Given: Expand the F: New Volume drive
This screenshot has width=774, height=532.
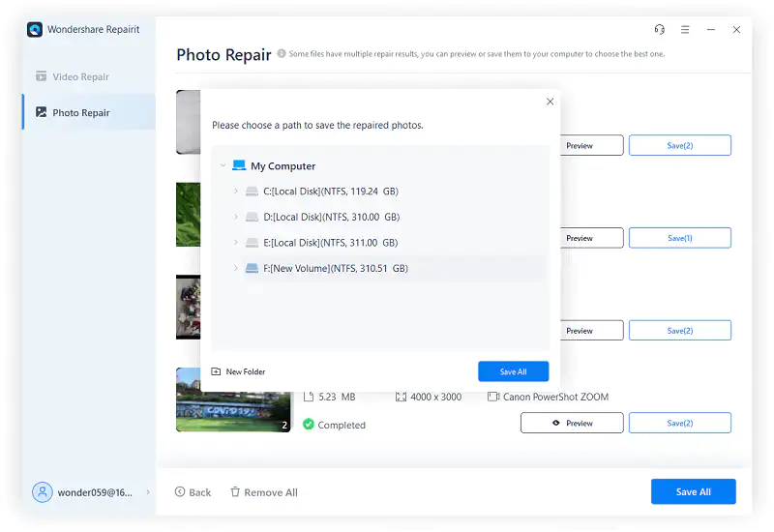Looking at the screenshot, I should (x=236, y=268).
